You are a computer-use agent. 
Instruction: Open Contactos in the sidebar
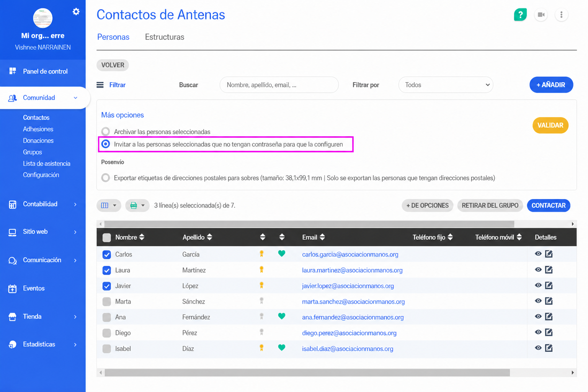click(x=36, y=118)
